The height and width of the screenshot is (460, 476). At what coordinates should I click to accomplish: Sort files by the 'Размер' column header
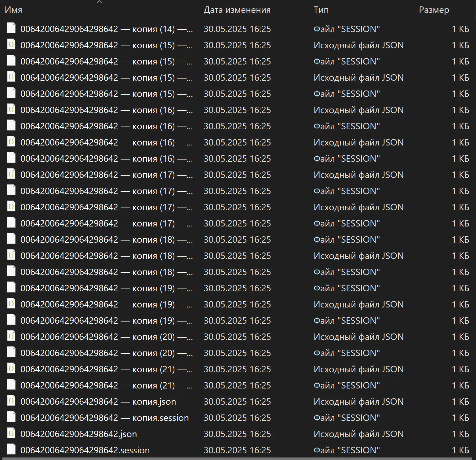click(x=434, y=10)
